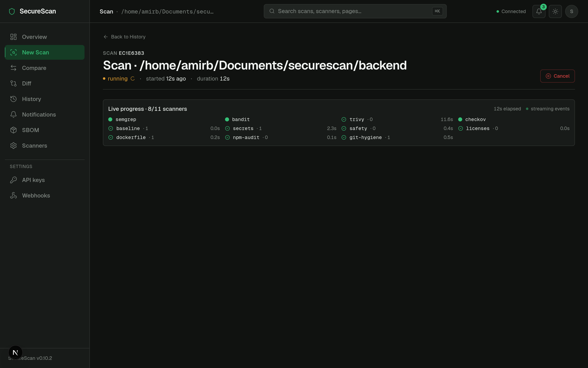The image size is (588, 368).
Task: Click the secrets completed check icon
Action: (x=227, y=129)
